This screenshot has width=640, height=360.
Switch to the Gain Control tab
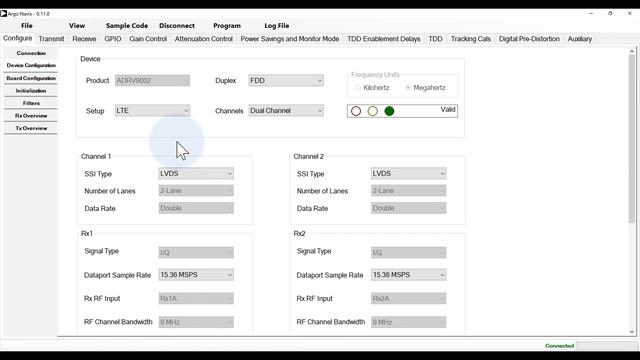point(148,39)
